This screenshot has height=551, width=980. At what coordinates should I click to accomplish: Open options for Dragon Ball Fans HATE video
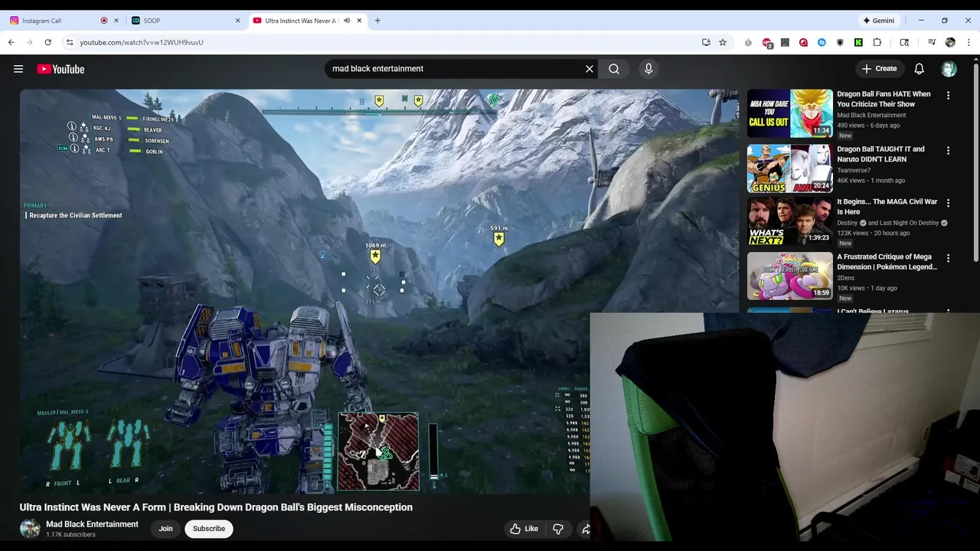point(948,96)
